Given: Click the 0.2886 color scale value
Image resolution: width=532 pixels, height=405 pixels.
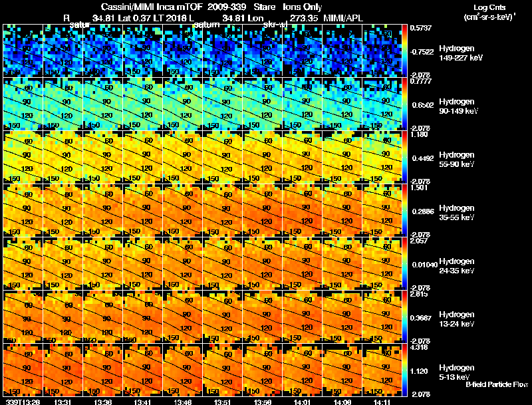Looking at the screenshot, I should [423, 211].
